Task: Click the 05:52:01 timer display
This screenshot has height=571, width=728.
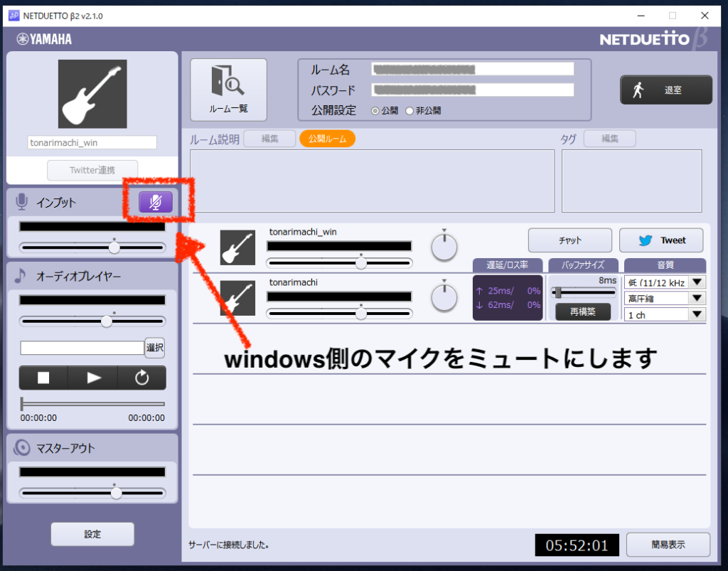Action: [x=577, y=545]
